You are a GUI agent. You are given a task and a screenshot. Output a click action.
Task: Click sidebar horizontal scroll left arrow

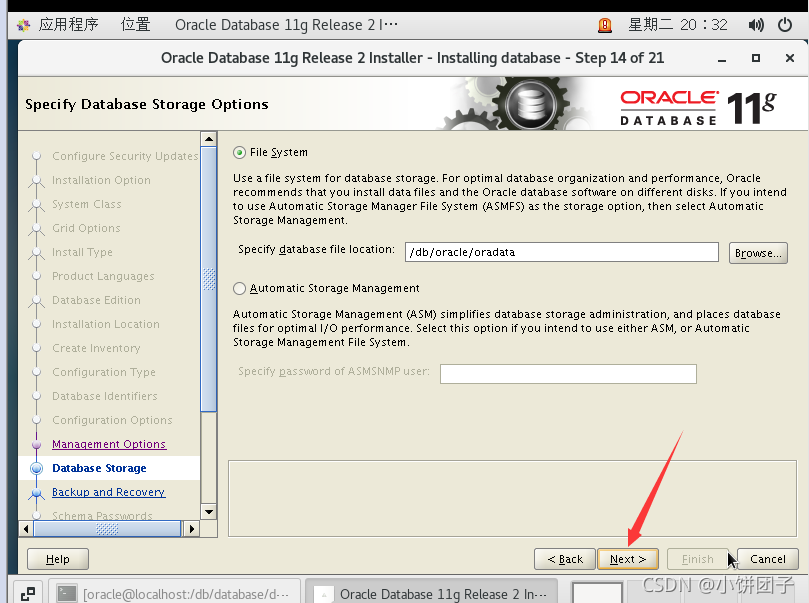26,529
